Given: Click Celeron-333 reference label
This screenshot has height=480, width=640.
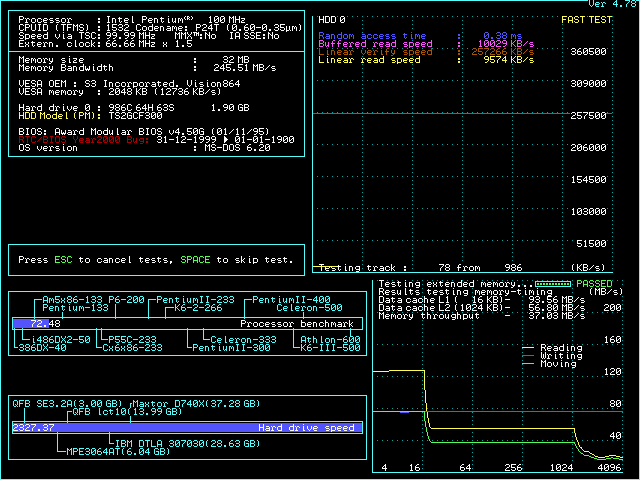Looking at the screenshot, I should tap(243, 340).
